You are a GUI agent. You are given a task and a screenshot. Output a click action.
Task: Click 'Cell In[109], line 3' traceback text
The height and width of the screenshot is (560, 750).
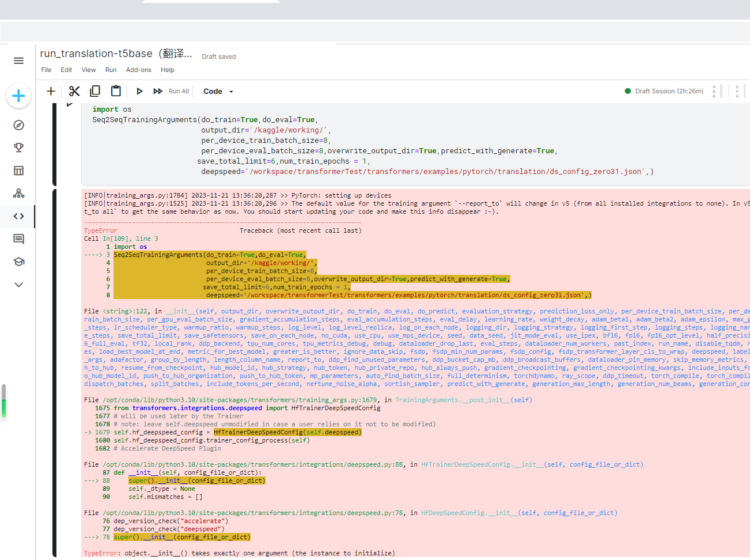[x=121, y=239]
